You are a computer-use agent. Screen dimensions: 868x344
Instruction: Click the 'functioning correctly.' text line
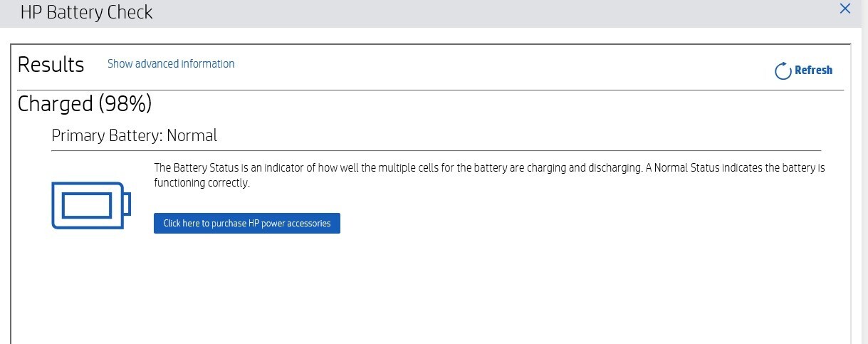202,183
